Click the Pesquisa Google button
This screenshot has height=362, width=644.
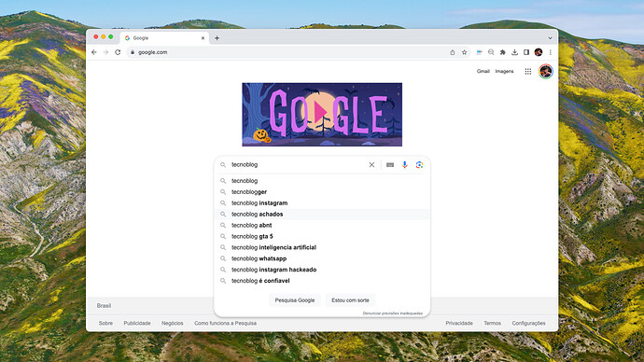(x=295, y=300)
